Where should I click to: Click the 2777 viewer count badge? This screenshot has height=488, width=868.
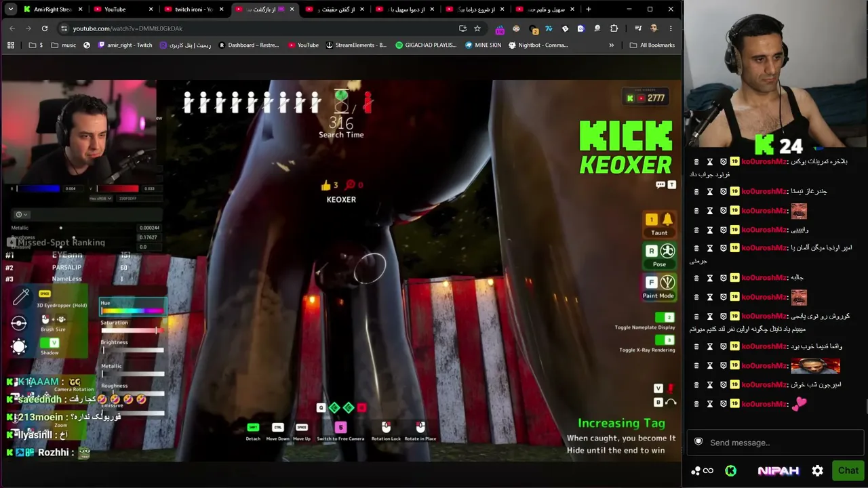click(x=646, y=98)
